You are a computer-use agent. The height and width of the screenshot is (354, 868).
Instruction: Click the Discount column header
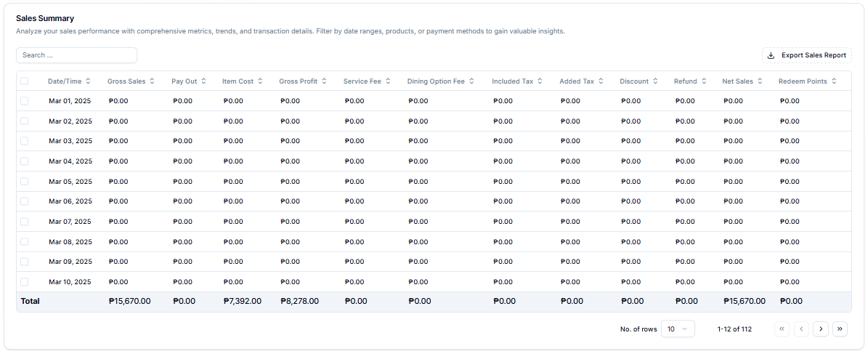[x=638, y=81]
